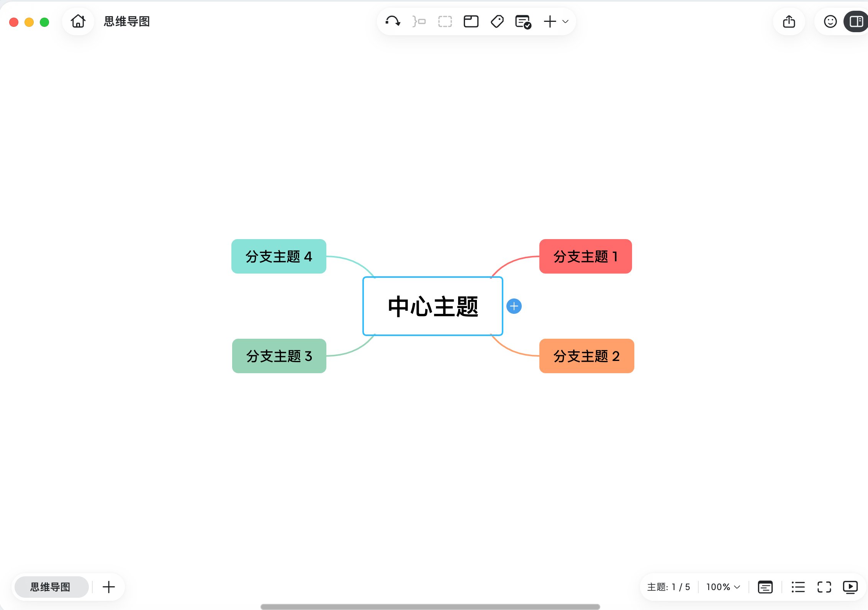
Task: Click the Share export icon
Action: 789,21
